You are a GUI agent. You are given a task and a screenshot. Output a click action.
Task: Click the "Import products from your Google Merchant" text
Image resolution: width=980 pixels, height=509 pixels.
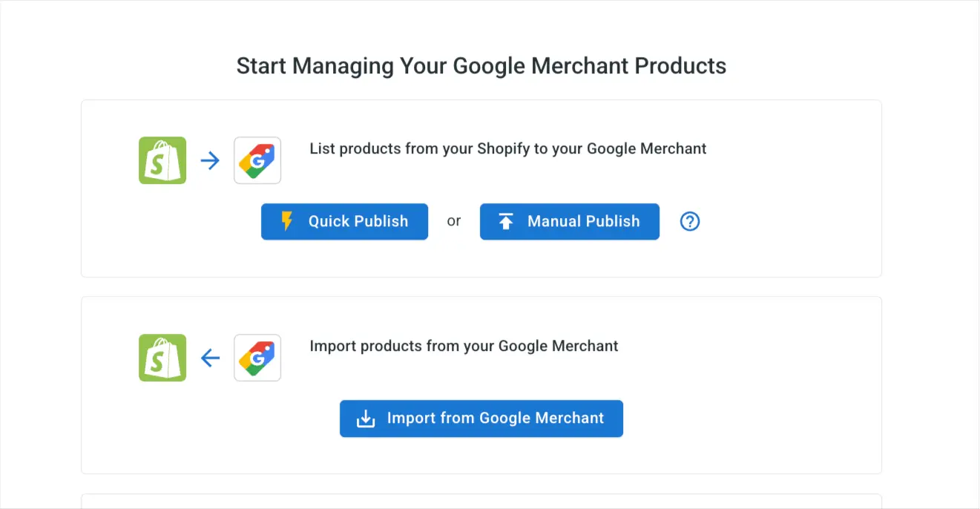[x=464, y=346]
